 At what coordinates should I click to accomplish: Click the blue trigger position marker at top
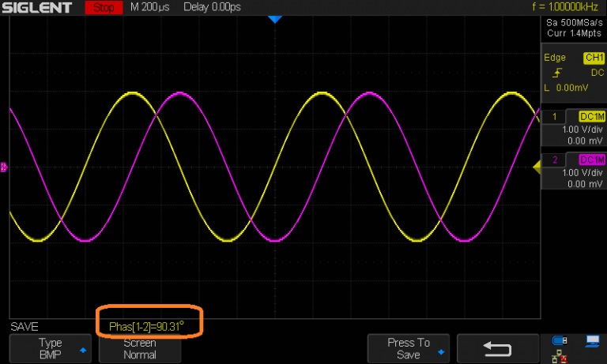274,19
